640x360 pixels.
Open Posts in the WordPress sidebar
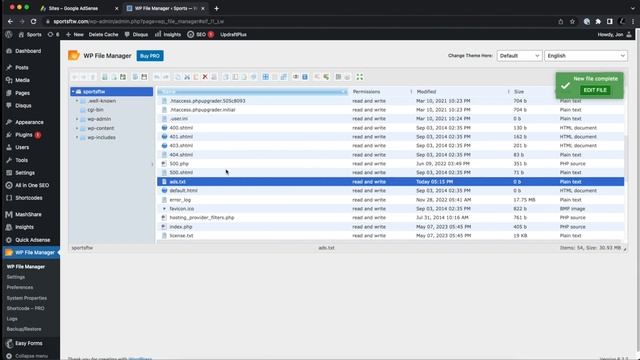click(x=22, y=67)
